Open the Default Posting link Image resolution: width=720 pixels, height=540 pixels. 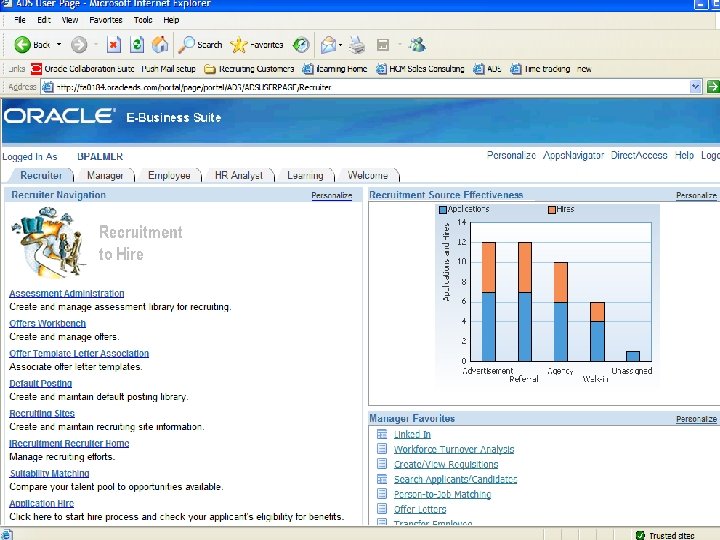[x=40, y=383]
